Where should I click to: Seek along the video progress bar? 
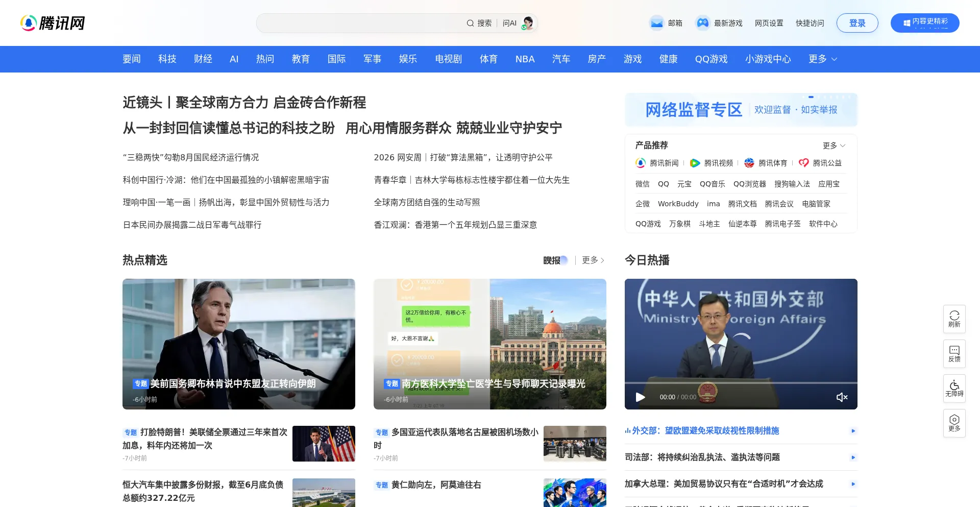[741, 382]
